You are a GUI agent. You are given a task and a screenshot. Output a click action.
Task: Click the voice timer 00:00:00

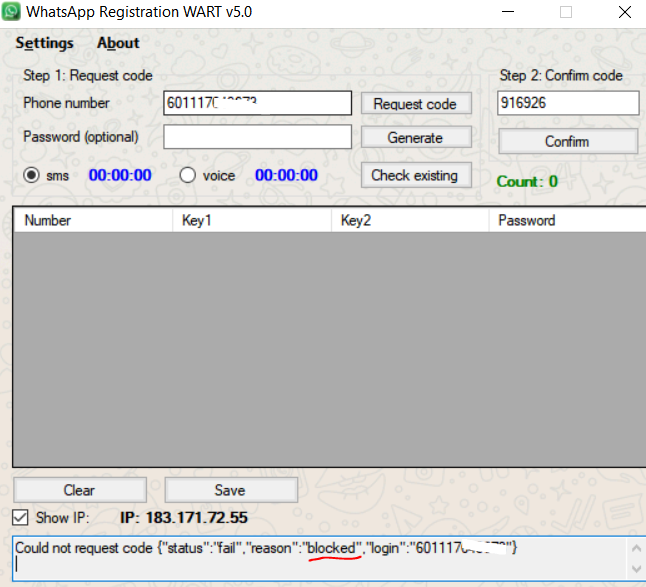[286, 175]
